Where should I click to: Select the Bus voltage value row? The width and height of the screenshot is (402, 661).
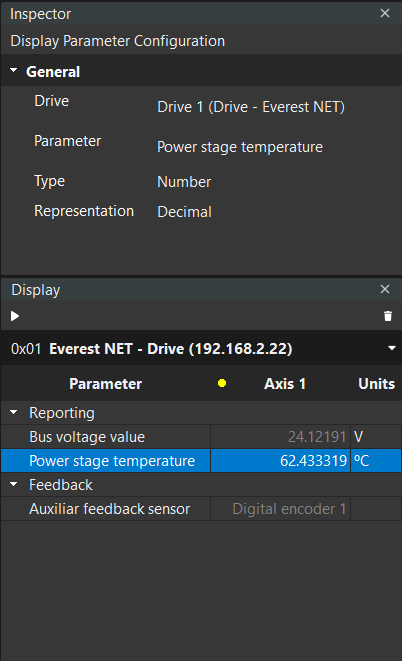[201, 437]
